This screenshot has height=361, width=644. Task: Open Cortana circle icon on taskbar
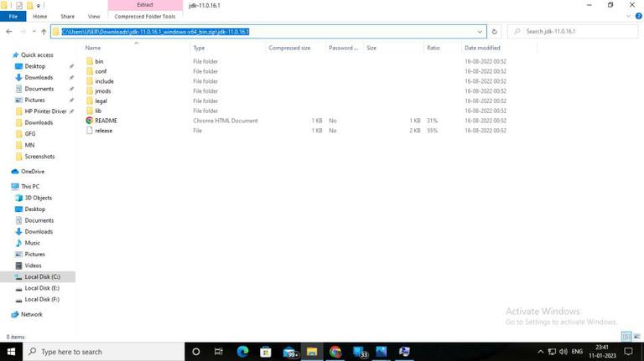click(196, 352)
